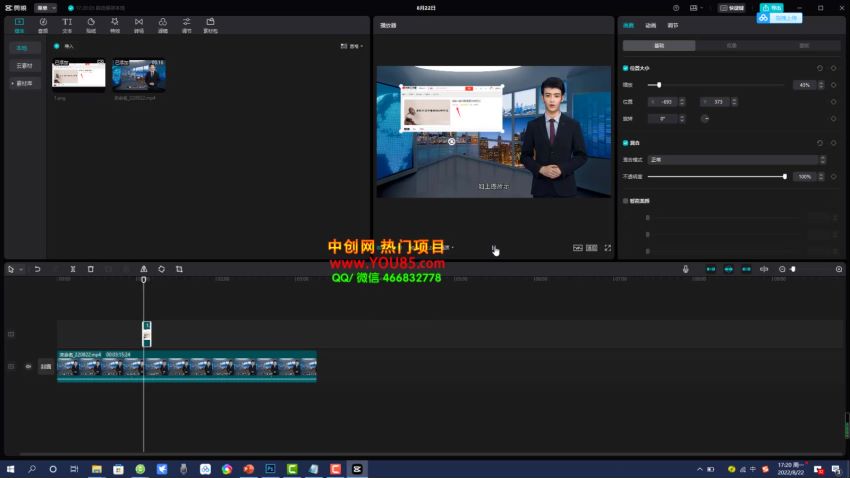Click the opacity percentage stepper arrows
Image resolution: width=850 pixels, height=478 pixels.
[x=821, y=177]
